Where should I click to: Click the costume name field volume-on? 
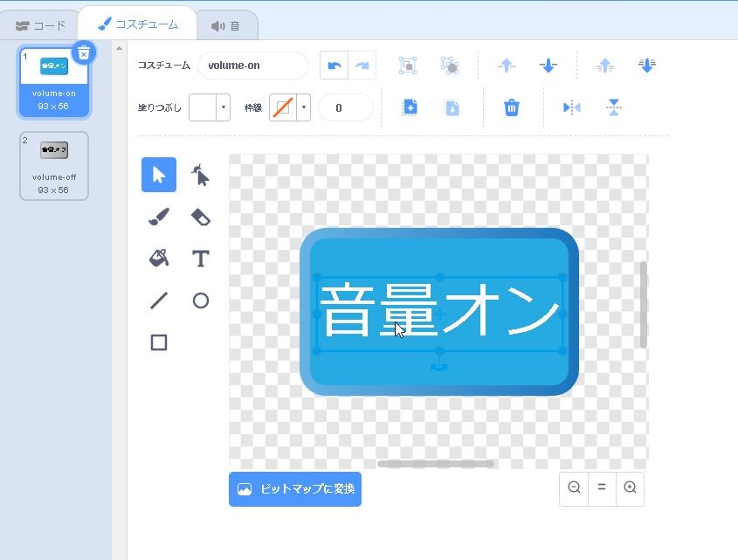[252, 66]
